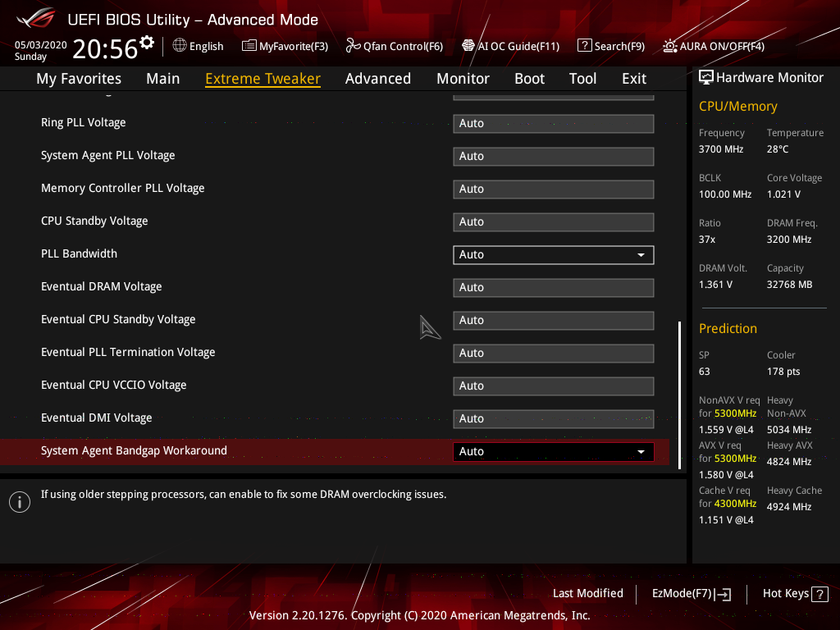Screen dimensions: 840x630
Task: Click the Bandgap Workaround dropdown arrow
Action: point(641,452)
